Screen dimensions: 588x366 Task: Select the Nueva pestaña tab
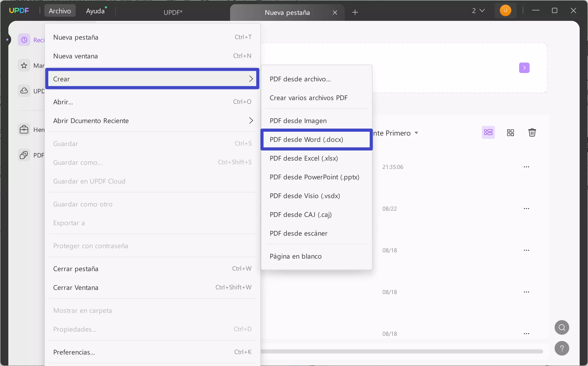(x=287, y=13)
